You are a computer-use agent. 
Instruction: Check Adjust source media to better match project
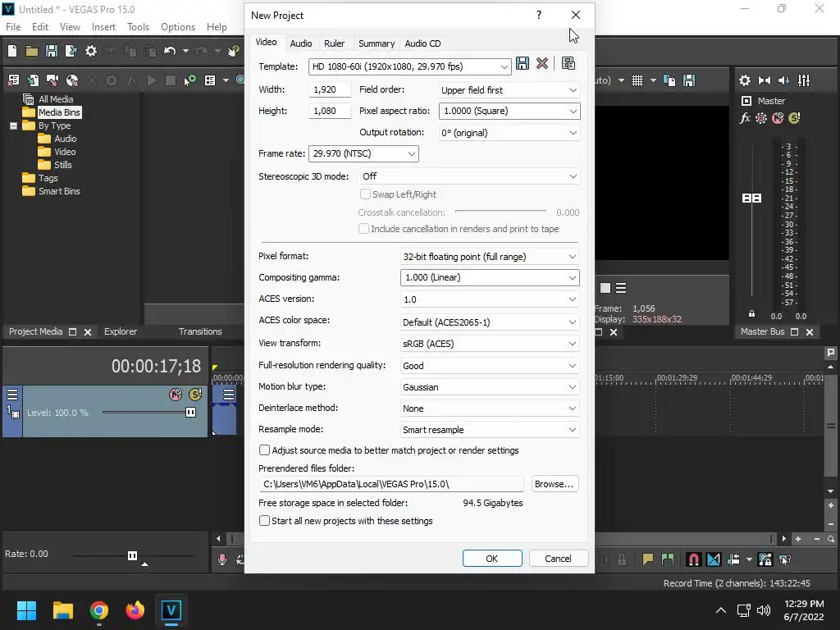click(x=264, y=450)
